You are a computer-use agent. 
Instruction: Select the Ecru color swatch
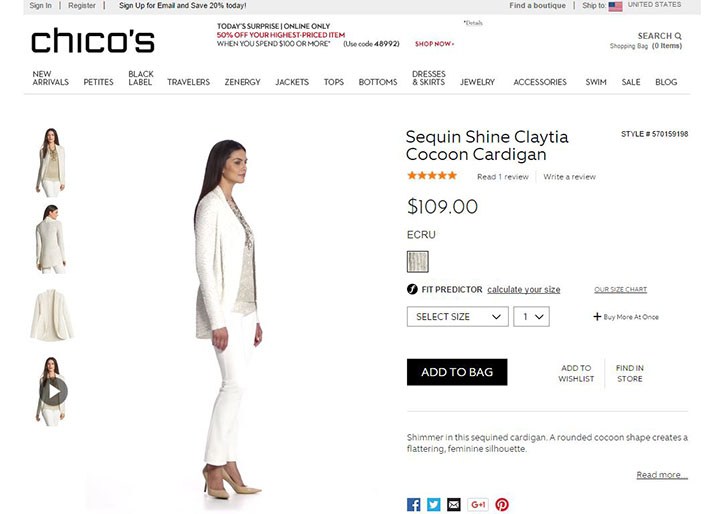418,262
